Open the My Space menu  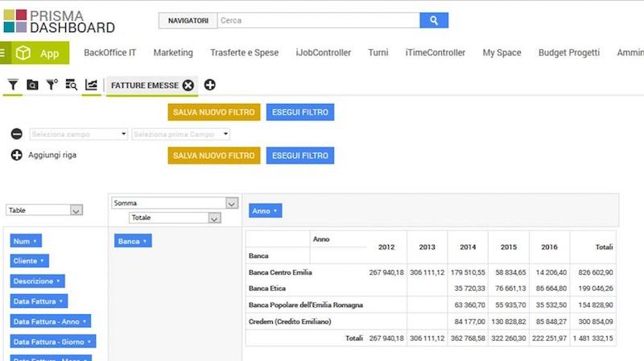point(502,52)
